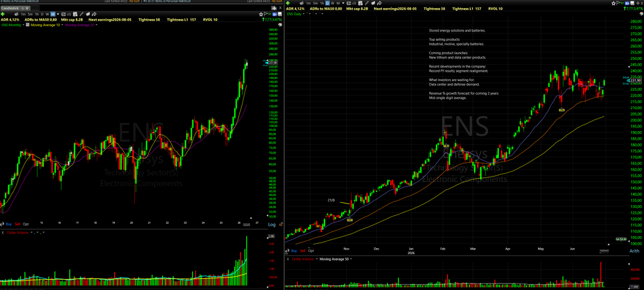The image size is (644, 290).
Task: Click Buy button under left monthly chart
Action: pos(9,224)
